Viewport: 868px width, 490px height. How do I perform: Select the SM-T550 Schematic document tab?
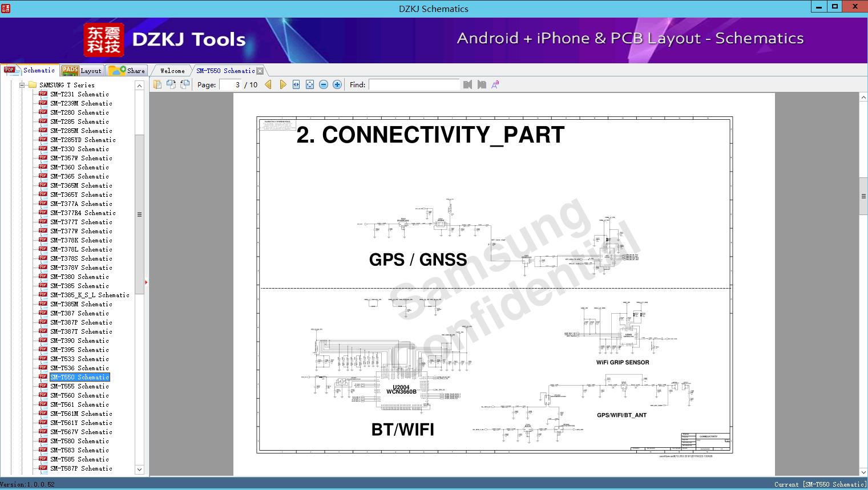(x=225, y=71)
